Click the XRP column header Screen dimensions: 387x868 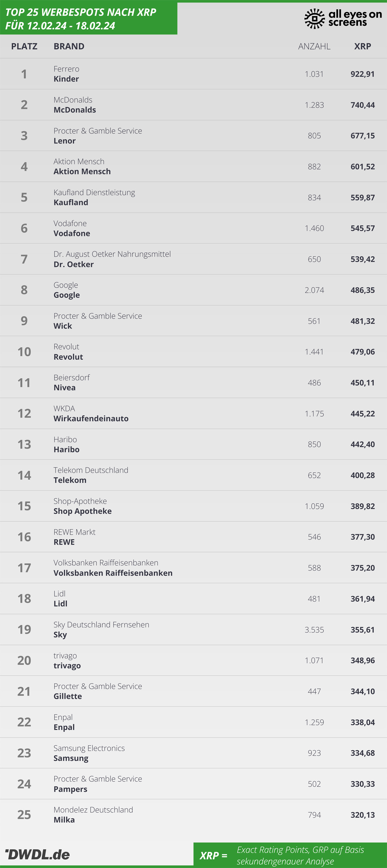(362, 46)
